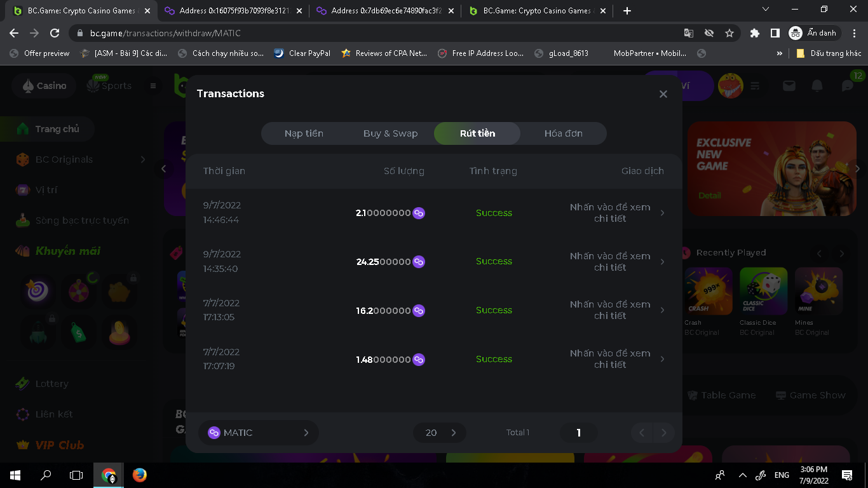View details of the 1.48000000 MATIC withdrawal
868x488 pixels.
pos(616,359)
